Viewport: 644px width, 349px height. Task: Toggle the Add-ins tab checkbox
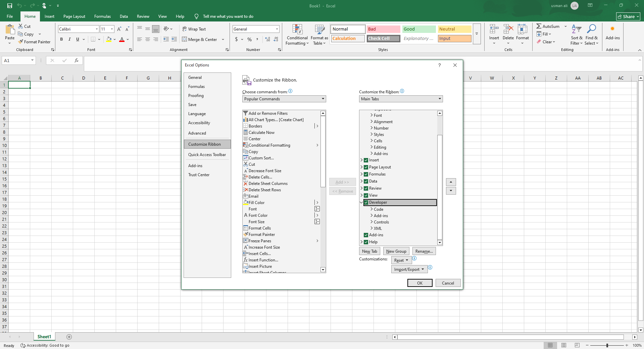(x=366, y=235)
